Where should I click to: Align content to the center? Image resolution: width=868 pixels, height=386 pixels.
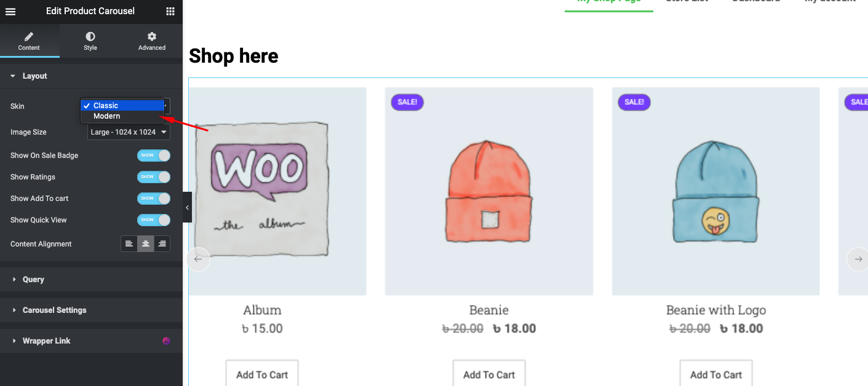click(146, 244)
